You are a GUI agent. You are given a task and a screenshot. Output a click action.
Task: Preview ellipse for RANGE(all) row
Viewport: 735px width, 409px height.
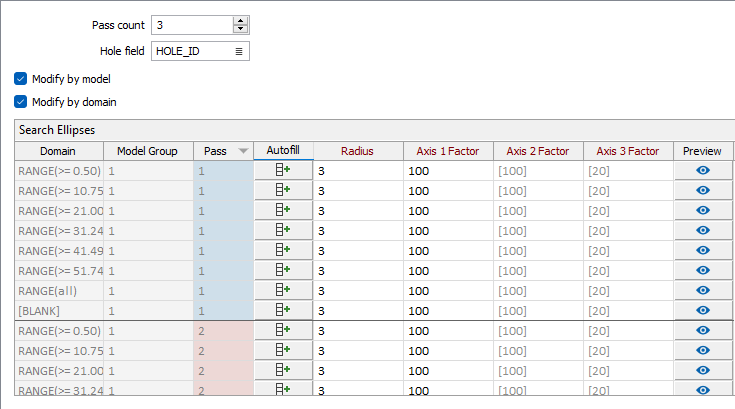pyautogui.click(x=703, y=290)
